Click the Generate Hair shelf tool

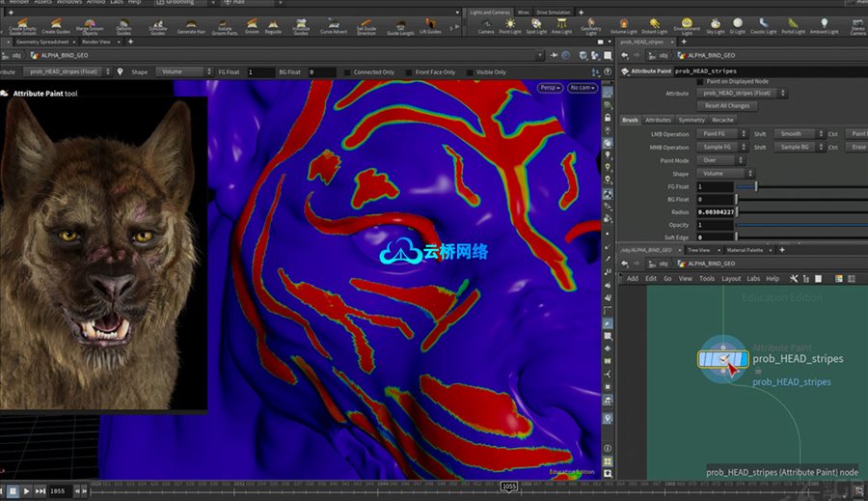[x=191, y=26]
